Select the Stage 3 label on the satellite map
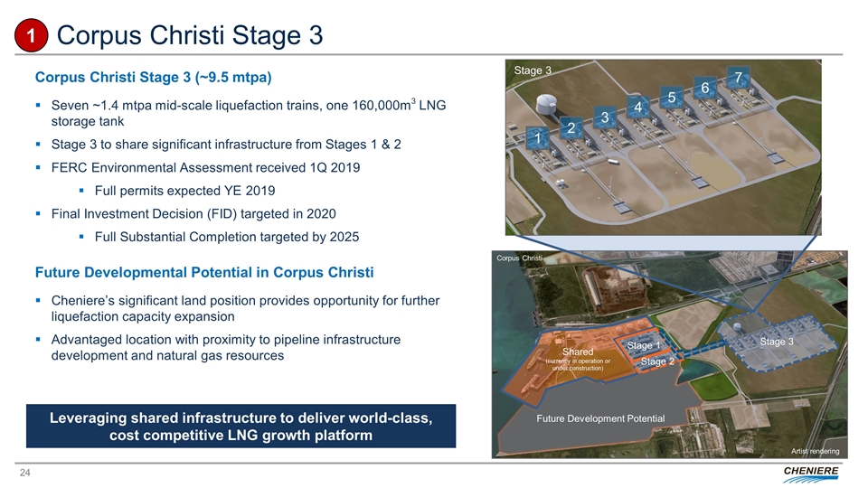 (776, 342)
